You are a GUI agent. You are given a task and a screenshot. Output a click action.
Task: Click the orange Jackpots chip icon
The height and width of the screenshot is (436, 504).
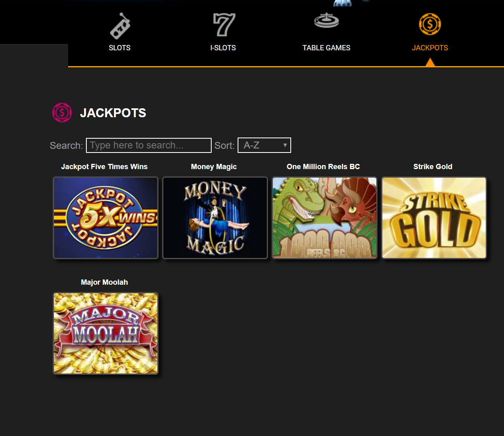click(x=430, y=24)
